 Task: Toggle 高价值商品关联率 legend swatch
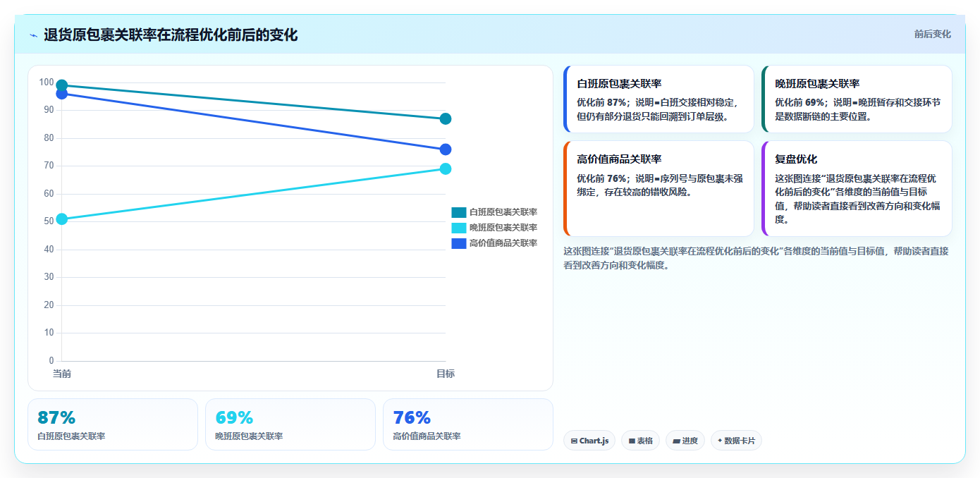(x=458, y=243)
